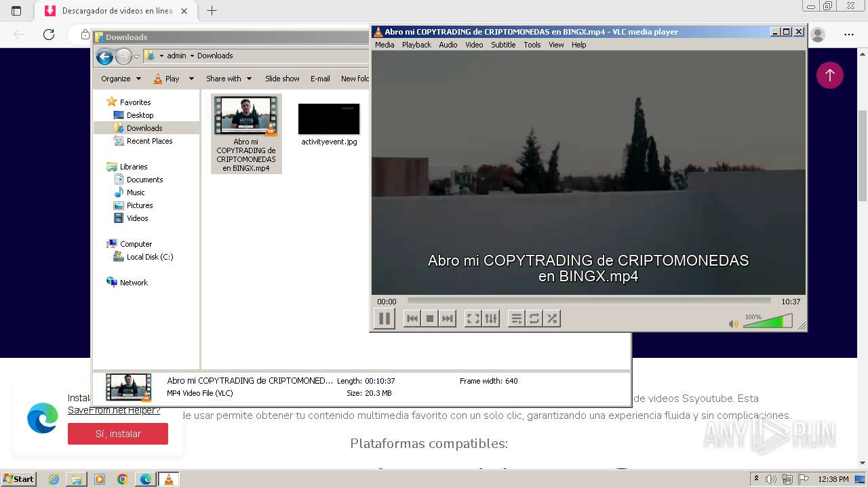Select Downloads in navigation pane
Image resolution: width=868 pixels, height=488 pixels.
[144, 128]
